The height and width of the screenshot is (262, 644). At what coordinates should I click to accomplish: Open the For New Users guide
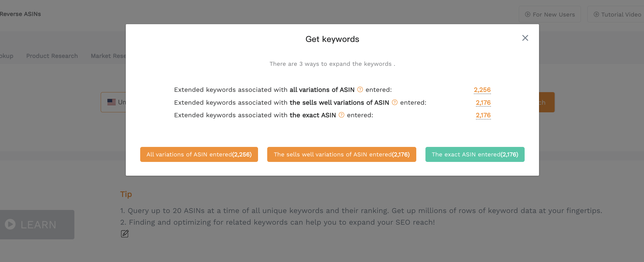point(550,14)
